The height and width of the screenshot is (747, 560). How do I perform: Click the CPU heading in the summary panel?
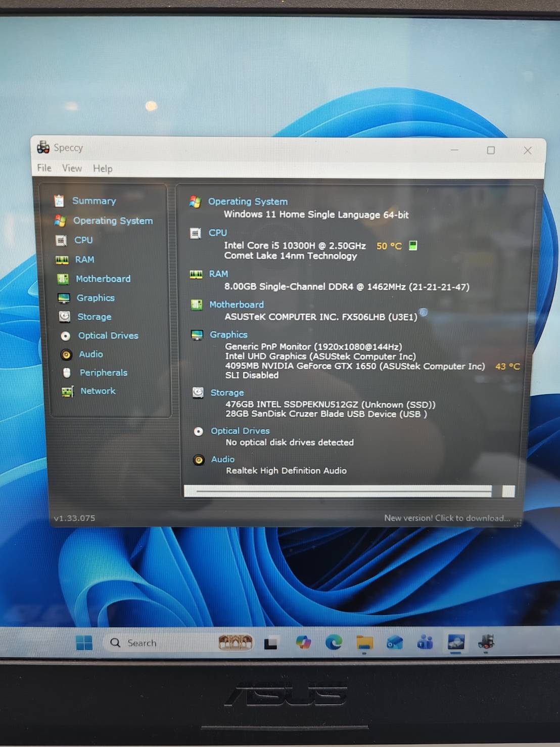pyautogui.click(x=218, y=233)
